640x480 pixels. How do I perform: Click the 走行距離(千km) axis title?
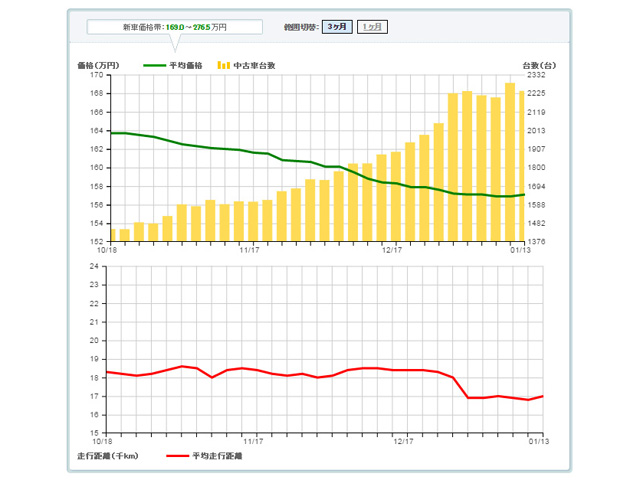(x=108, y=456)
